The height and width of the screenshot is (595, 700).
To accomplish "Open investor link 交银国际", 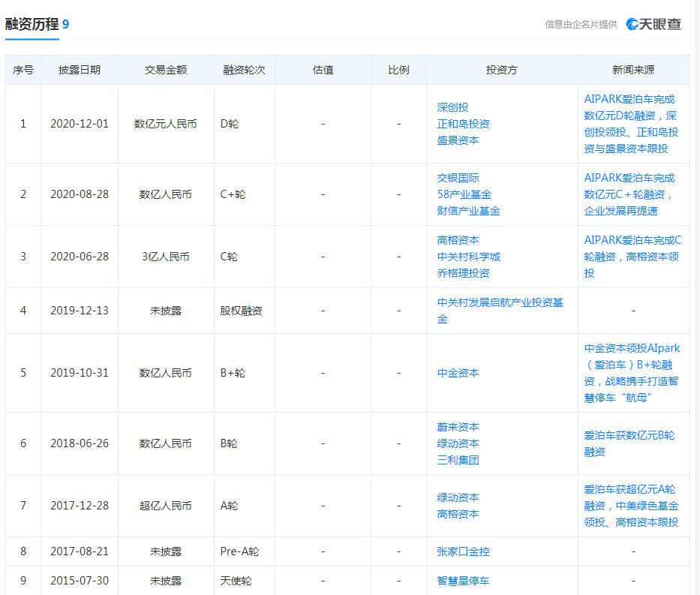I will click(458, 178).
